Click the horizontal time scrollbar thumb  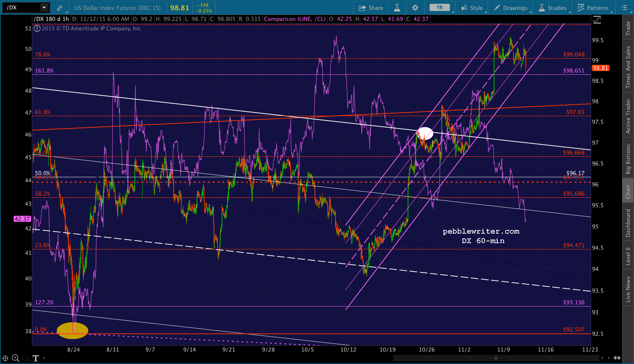496,358
